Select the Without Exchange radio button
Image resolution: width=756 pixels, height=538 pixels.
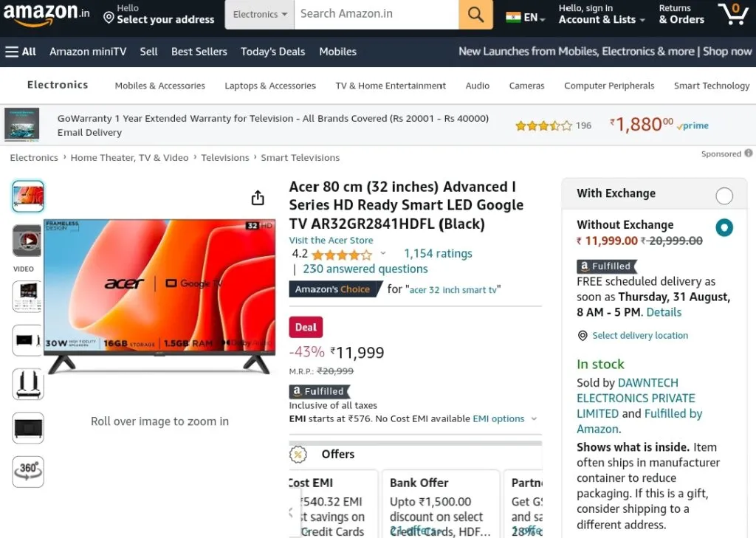(x=724, y=227)
